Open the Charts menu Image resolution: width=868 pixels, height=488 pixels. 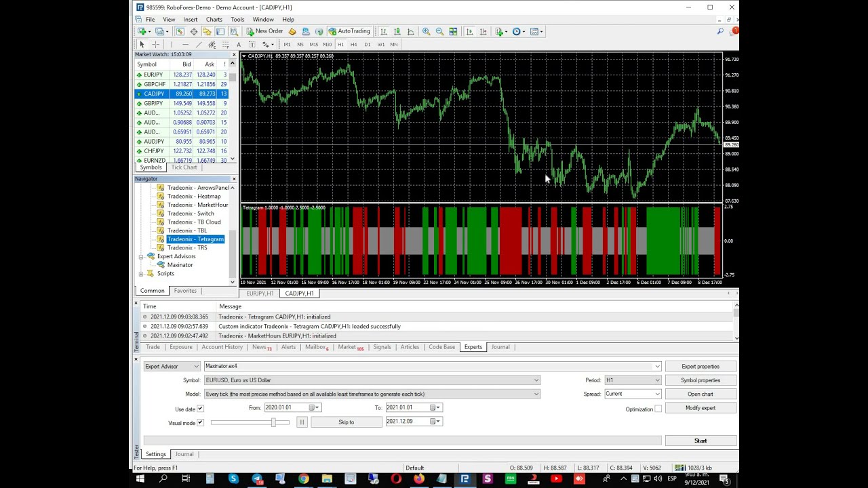click(214, 20)
